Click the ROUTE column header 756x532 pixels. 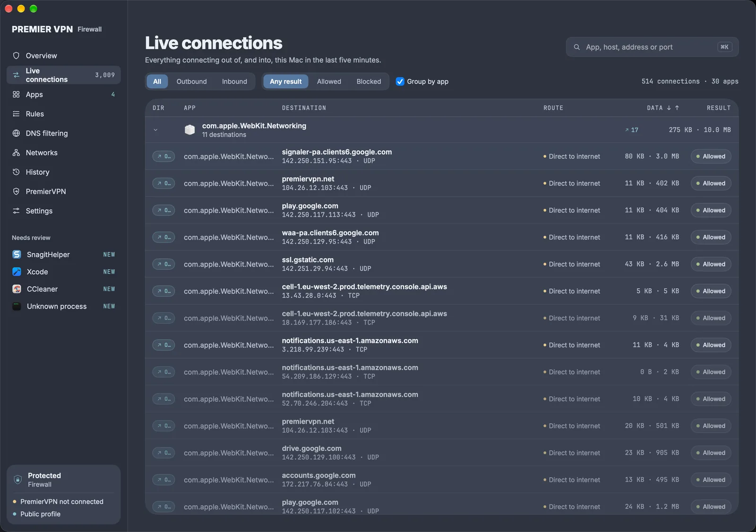point(553,108)
